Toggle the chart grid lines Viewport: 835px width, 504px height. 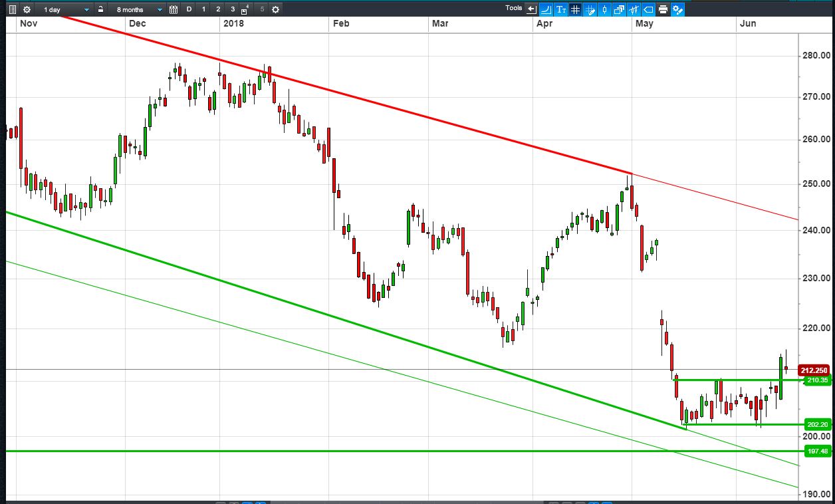click(575, 9)
